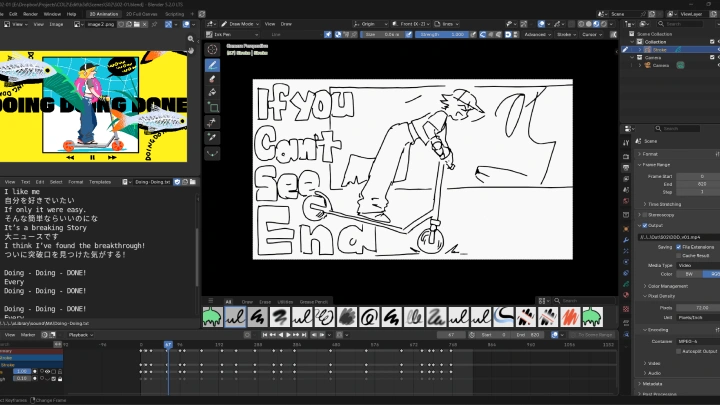720x405 pixels.
Task: Show the Erase brushes asset tab
Action: point(265,302)
